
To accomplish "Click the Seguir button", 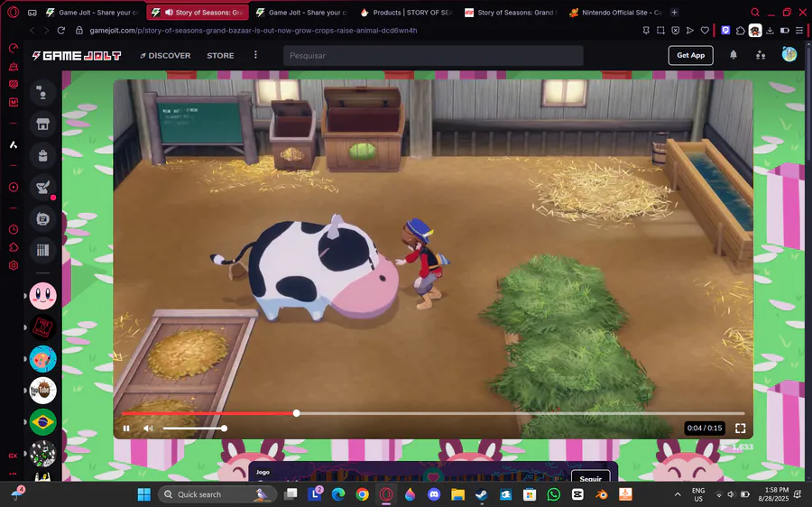I will pyautogui.click(x=591, y=478).
